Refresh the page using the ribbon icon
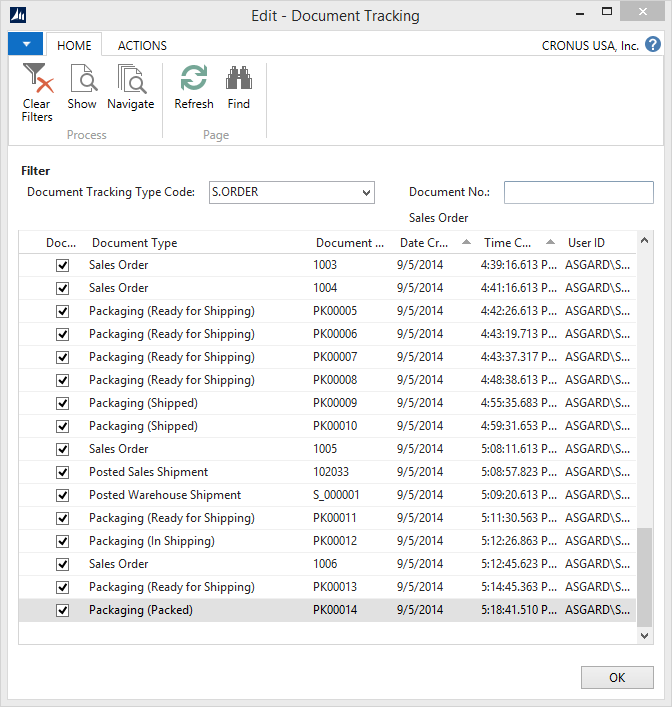The height and width of the screenshot is (707, 672). [193, 79]
